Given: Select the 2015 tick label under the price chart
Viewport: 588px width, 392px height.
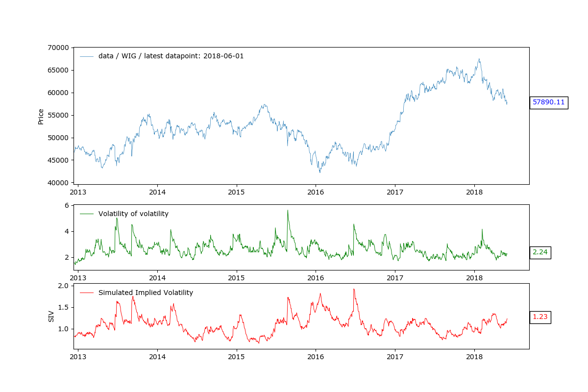Looking at the screenshot, I should (x=236, y=192).
